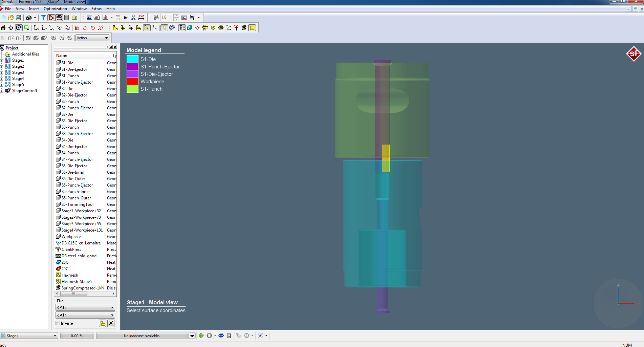Select the pan move arrows tool
The image size is (644, 347).
pos(11,28)
